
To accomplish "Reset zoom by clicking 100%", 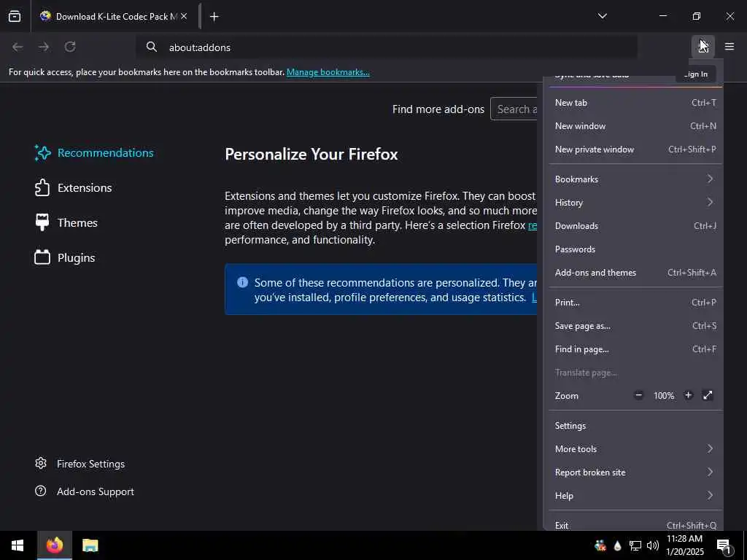I will coord(664,396).
